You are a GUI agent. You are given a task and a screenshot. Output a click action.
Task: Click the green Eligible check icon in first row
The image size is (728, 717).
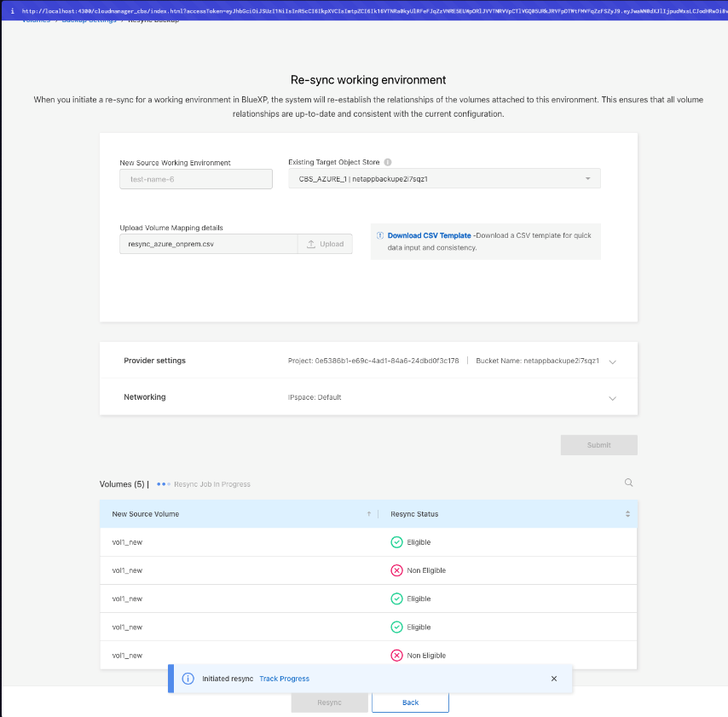396,542
